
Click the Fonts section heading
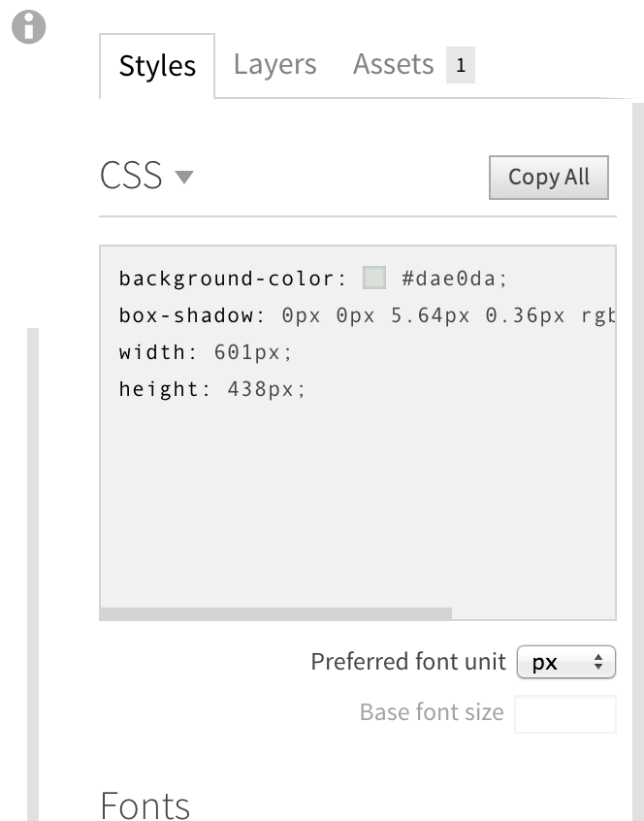point(145,805)
